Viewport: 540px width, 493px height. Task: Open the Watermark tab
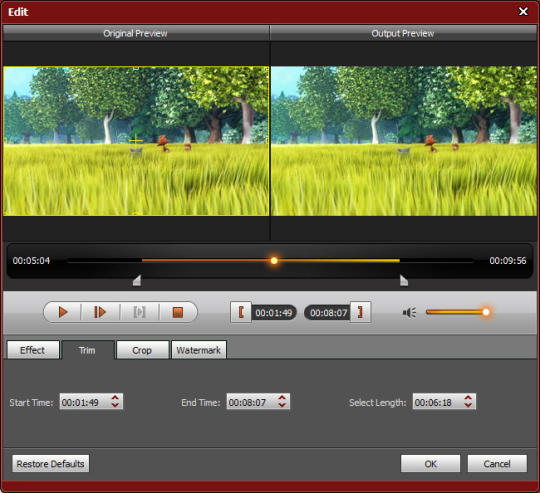point(198,350)
